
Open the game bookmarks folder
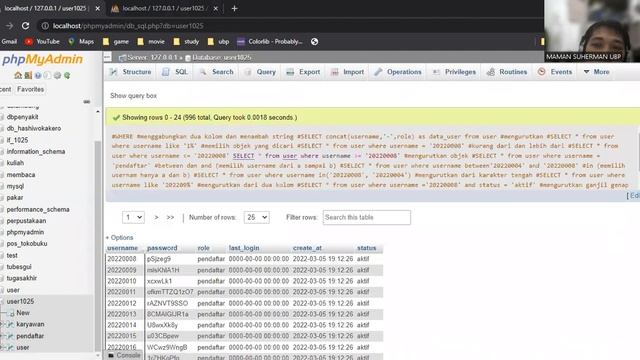coord(116,42)
